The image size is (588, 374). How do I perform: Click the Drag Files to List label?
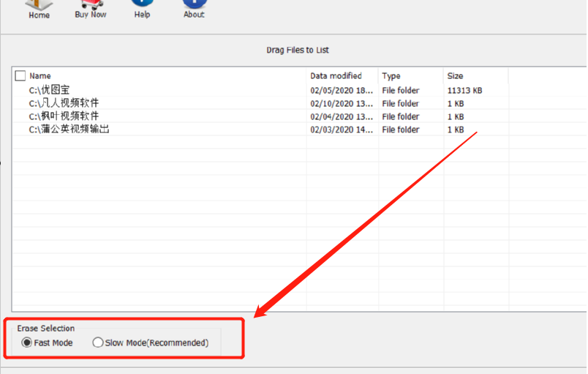[x=298, y=50]
